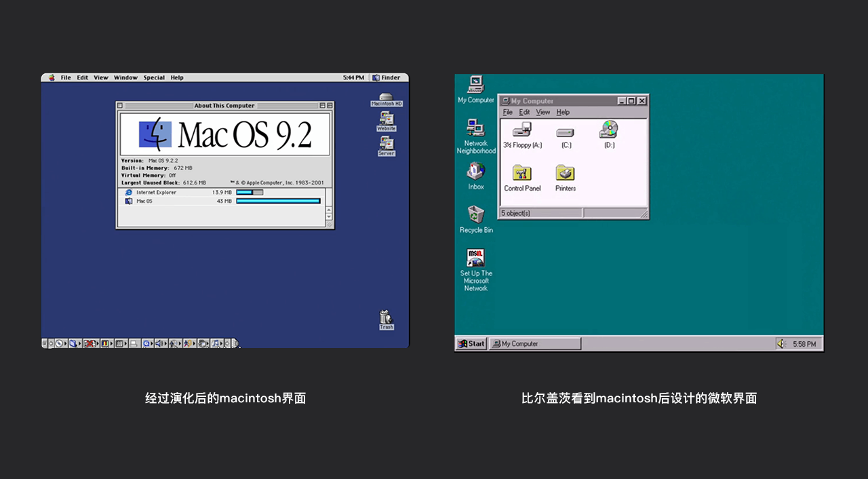Select the Server desktop icon

point(387,147)
